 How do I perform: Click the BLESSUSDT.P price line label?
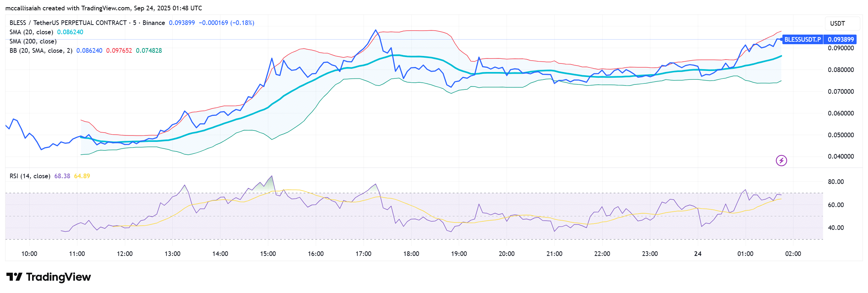[802, 40]
